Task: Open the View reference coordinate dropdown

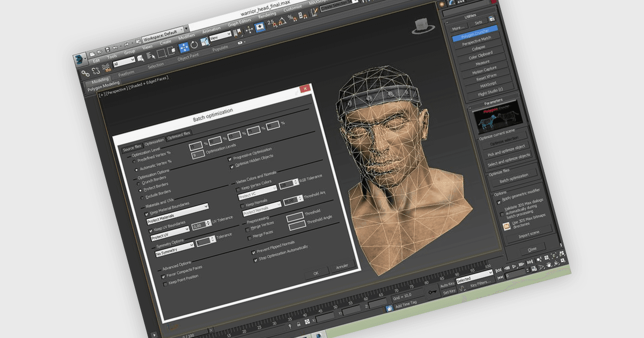Action: (220, 36)
